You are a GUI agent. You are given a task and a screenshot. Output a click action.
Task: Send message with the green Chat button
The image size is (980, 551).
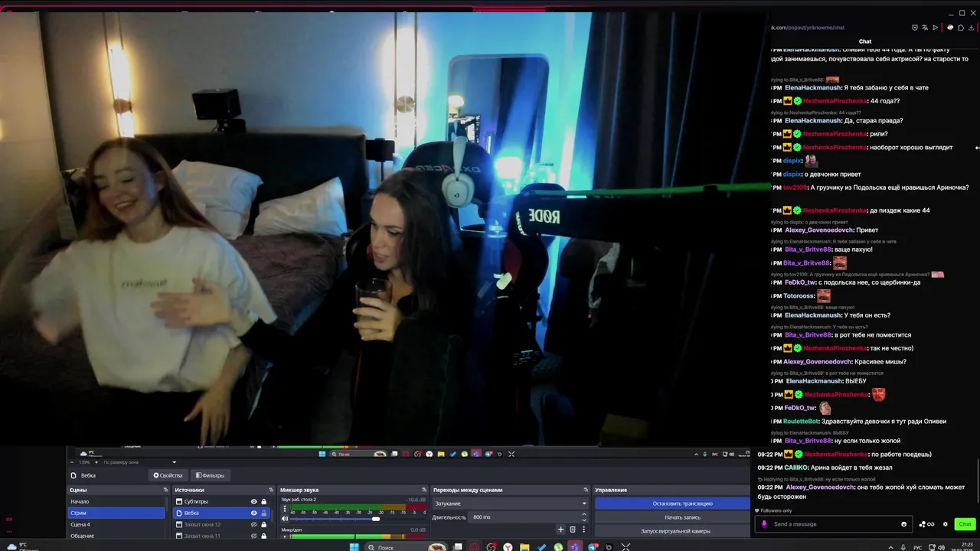pos(965,524)
